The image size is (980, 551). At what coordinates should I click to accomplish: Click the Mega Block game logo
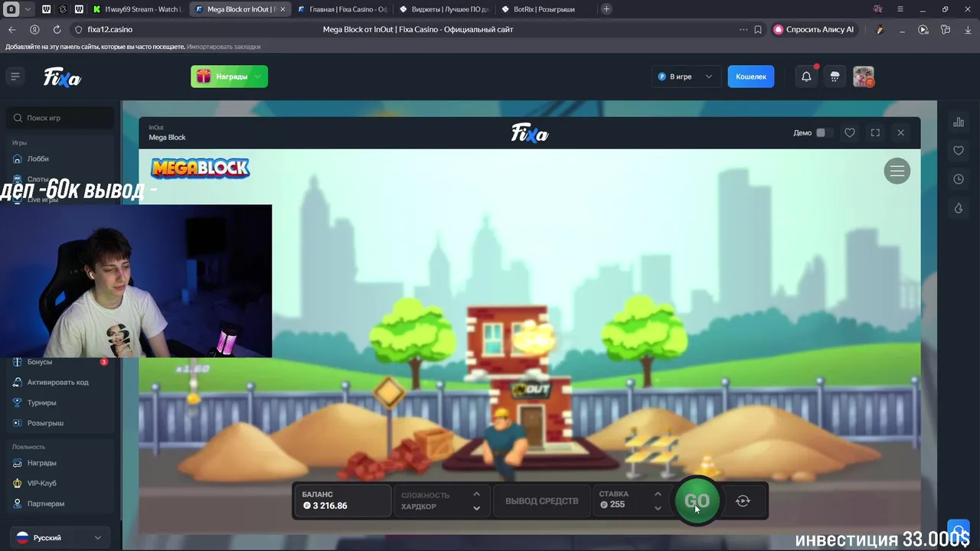coord(200,168)
